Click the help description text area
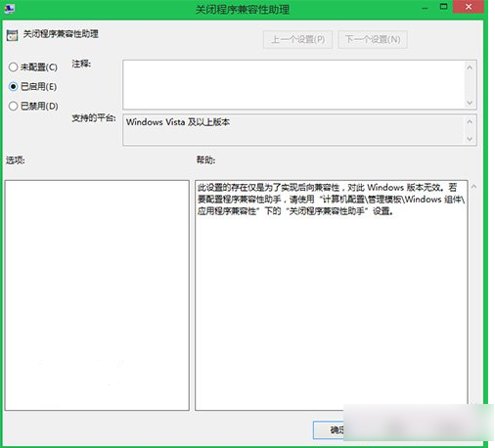This screenshot has width=495, height=448. [x=332, y=295]
